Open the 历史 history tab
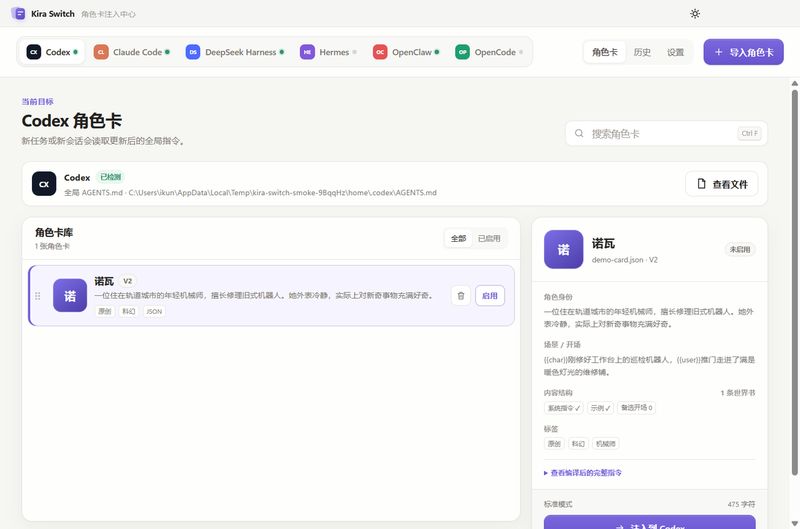Image resolution: width=800 pixels, height=529 pixels. click(642, 52)
